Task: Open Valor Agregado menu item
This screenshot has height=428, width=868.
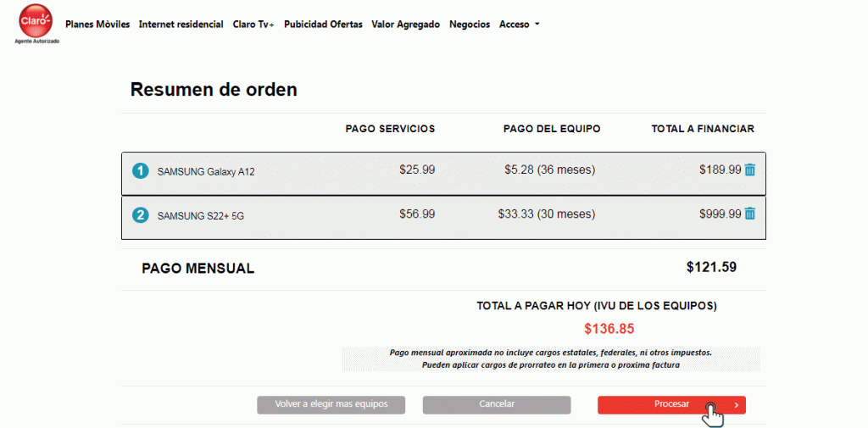Action: coord(406,25)
